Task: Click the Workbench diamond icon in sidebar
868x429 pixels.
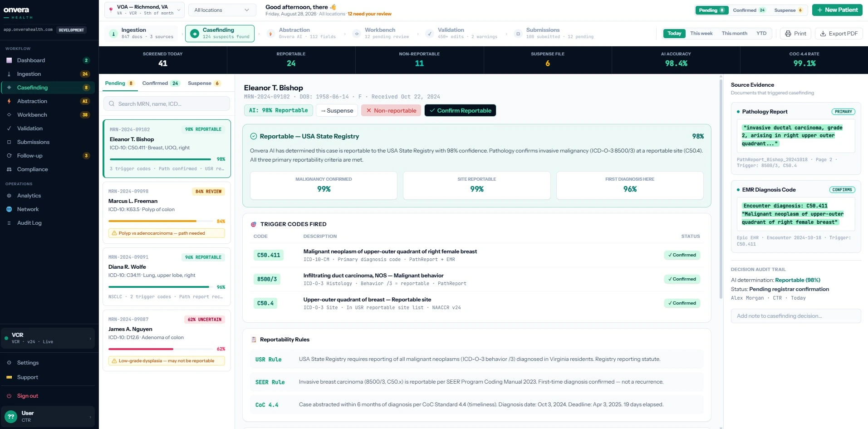Action: [9, 115]
